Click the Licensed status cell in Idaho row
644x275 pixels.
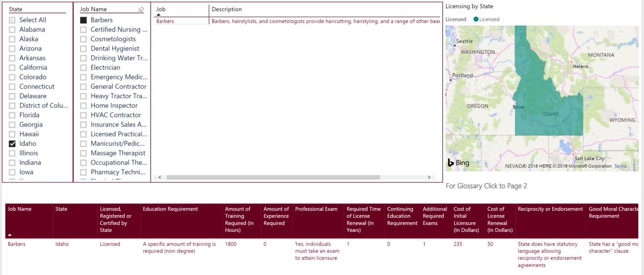(110, 244)
